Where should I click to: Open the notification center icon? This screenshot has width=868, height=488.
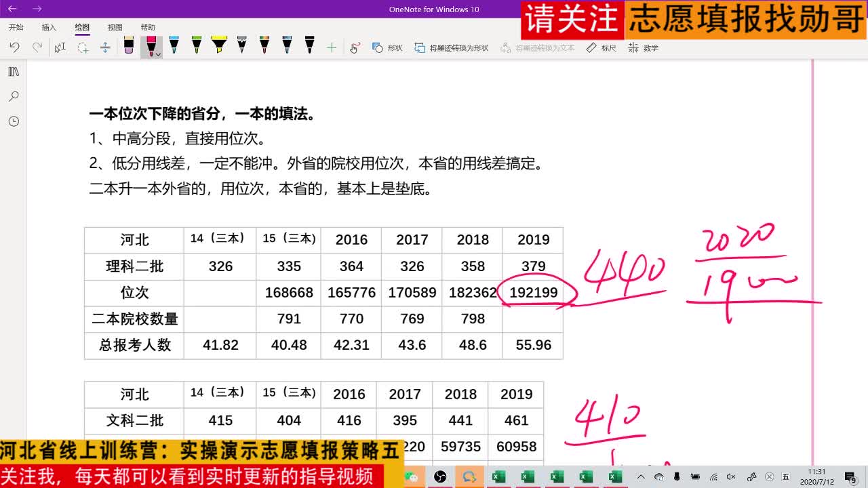[851, 477]
